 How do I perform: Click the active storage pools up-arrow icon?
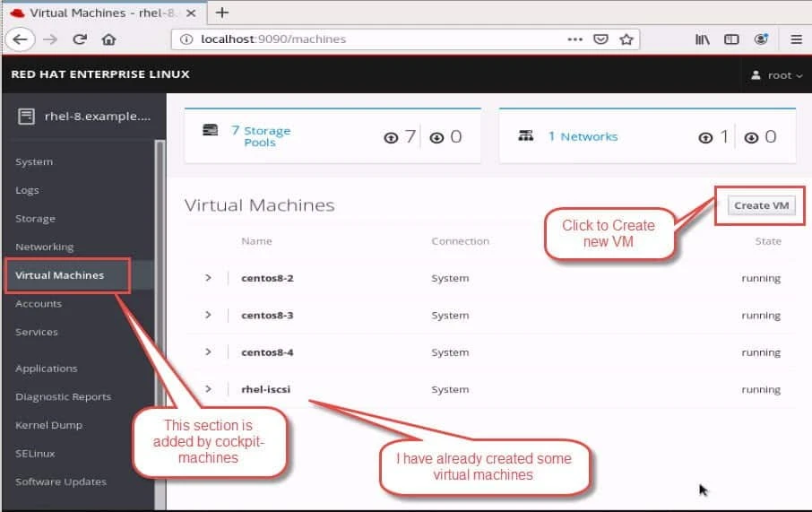(x=391, y=137)
